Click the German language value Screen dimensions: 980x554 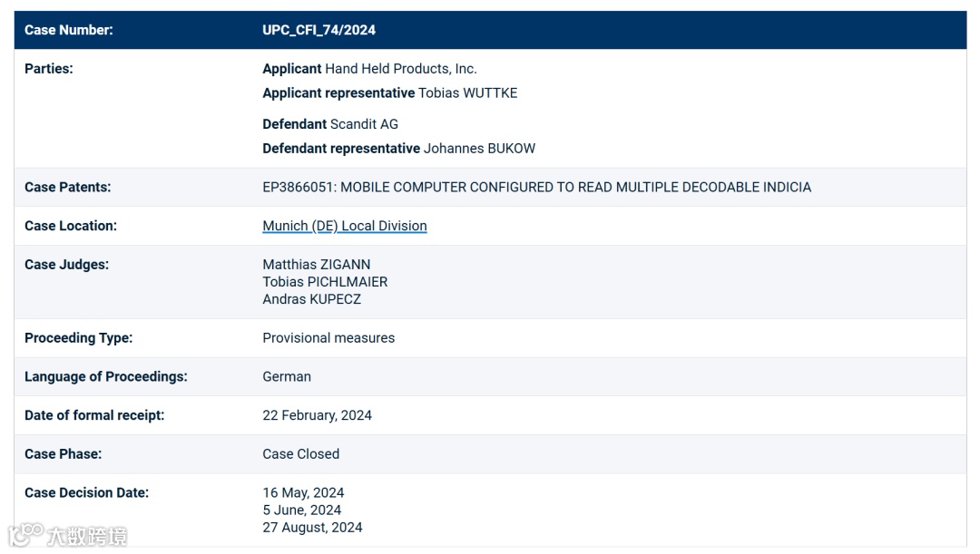[x=287, y=376]
